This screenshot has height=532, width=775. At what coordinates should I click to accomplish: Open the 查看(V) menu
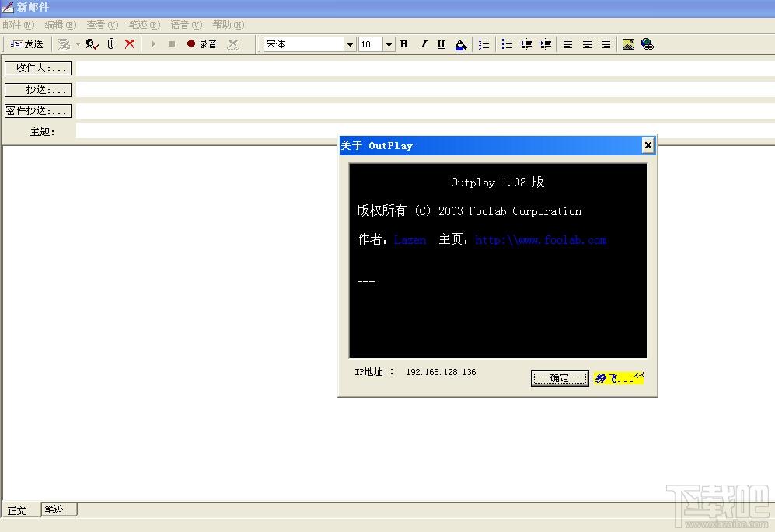point(103,25)
